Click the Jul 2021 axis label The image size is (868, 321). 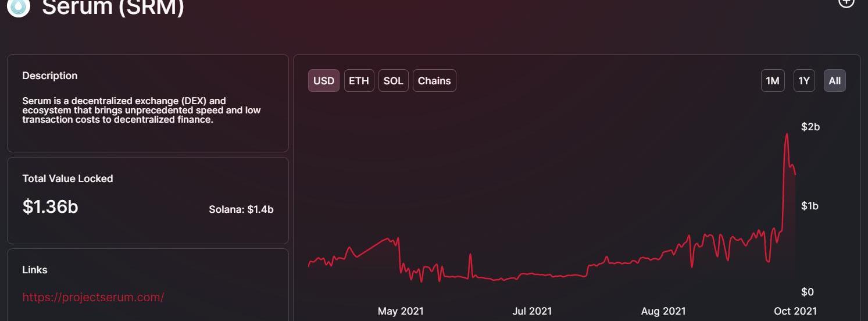[x=532, y=311]
